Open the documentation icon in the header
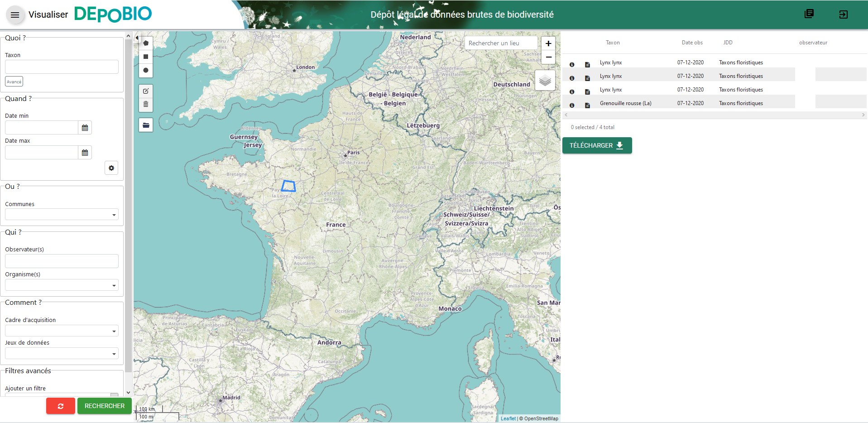The height and width of the screenshot is (423, 868). point(809,14)
